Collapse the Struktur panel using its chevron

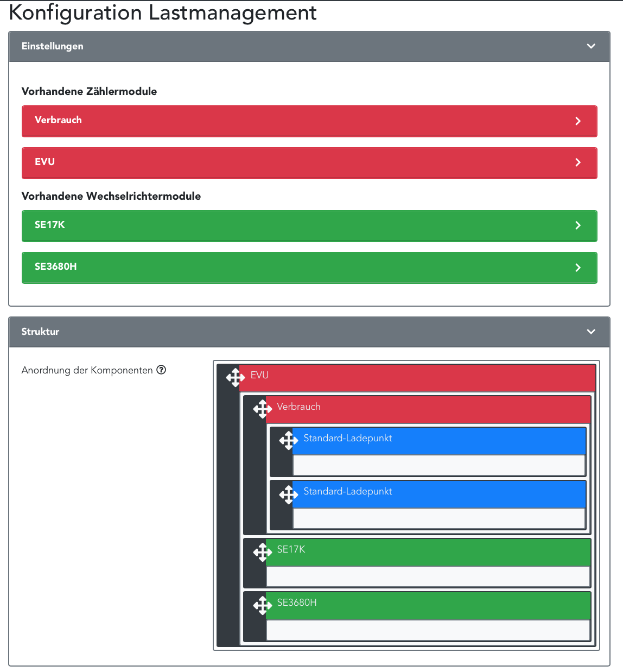(x=591, y=332)
